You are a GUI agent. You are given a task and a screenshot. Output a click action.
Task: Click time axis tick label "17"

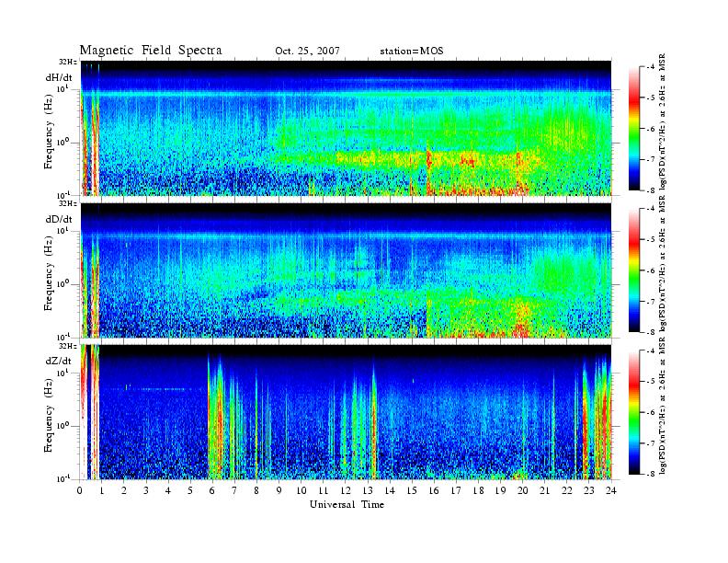click(x=457, y=491)
